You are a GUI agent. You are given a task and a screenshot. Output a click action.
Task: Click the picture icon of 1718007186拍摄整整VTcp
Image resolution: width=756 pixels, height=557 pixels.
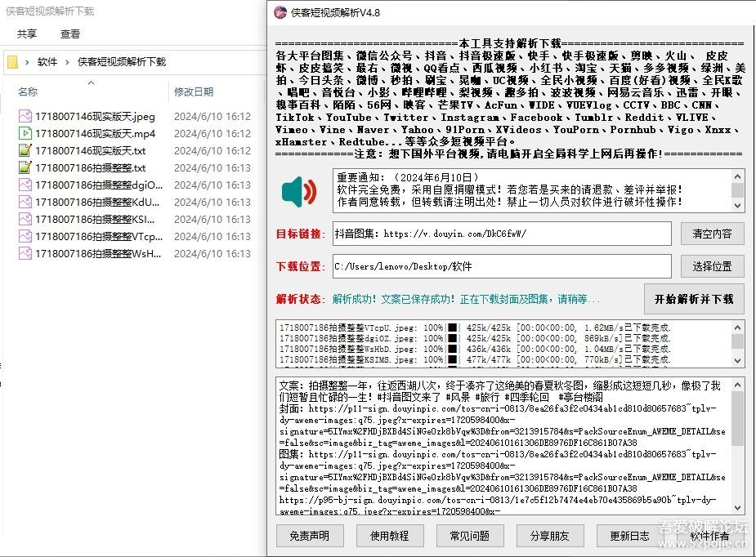(25, 236)
